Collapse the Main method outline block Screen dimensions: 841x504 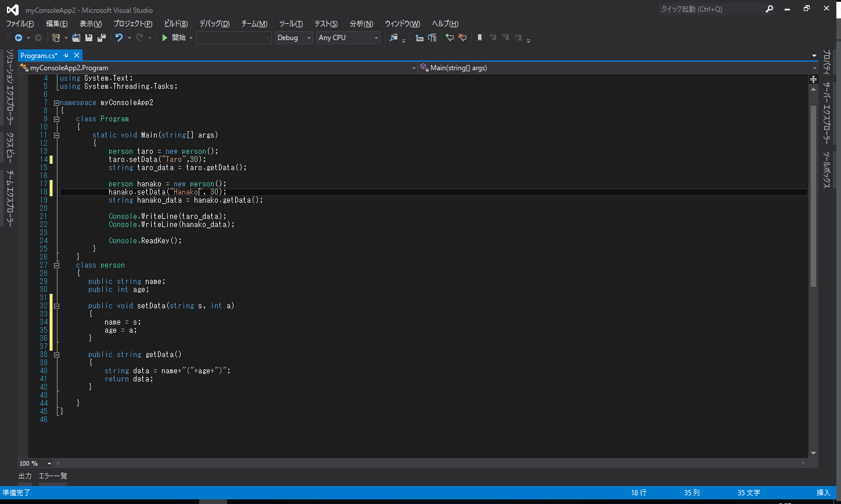pyautogui.click(x=56, y=135)
